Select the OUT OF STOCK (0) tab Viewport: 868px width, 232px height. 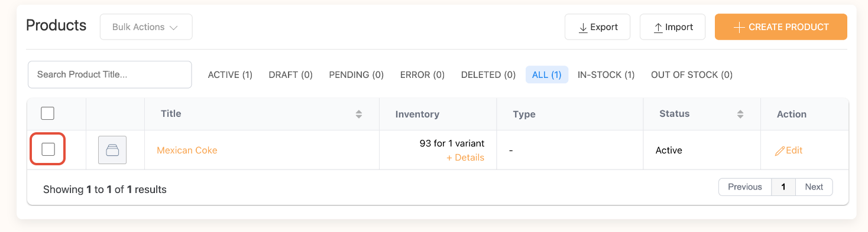(692, 75)
